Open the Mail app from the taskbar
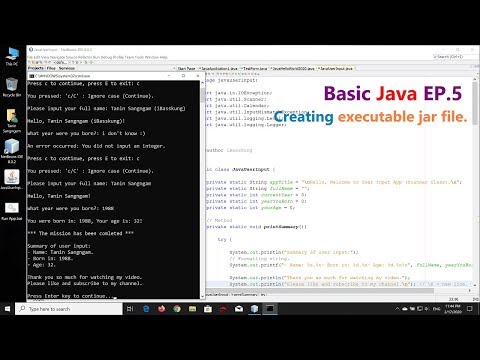 pyautogui.click(x=239, y=309)
